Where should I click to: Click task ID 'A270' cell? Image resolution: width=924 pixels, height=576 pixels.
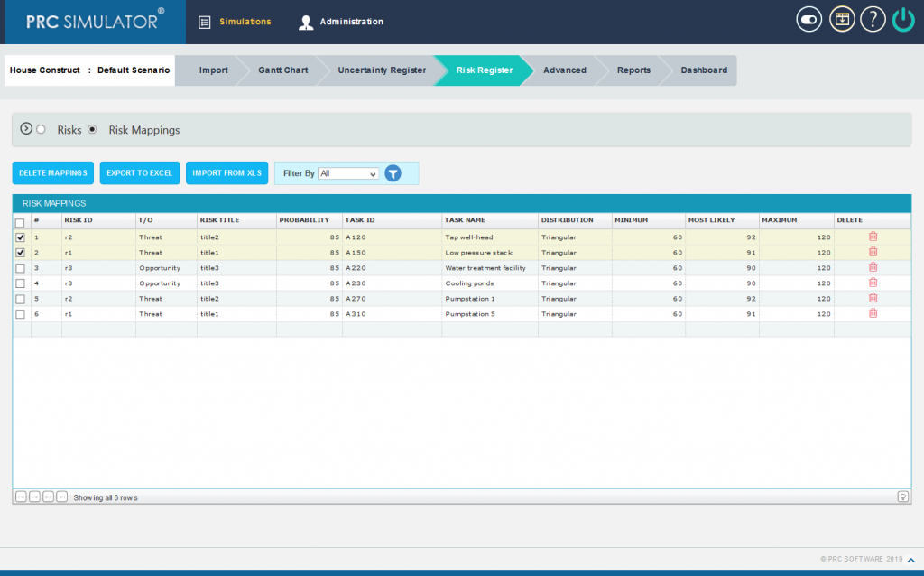(392, 299)
